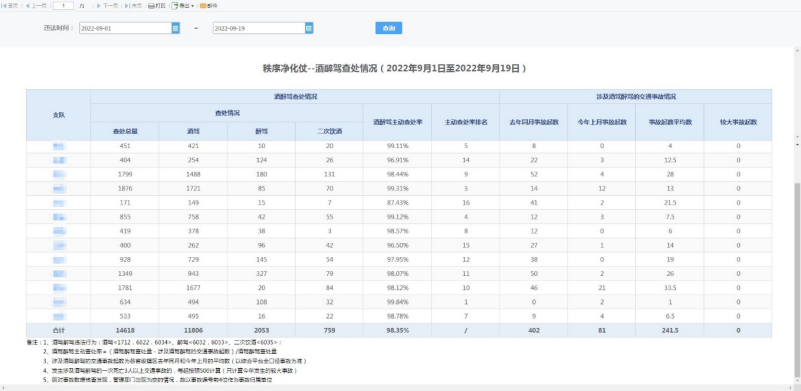Click the 主动查处率排名 column header
801x391 pixels.
[465, 122]
